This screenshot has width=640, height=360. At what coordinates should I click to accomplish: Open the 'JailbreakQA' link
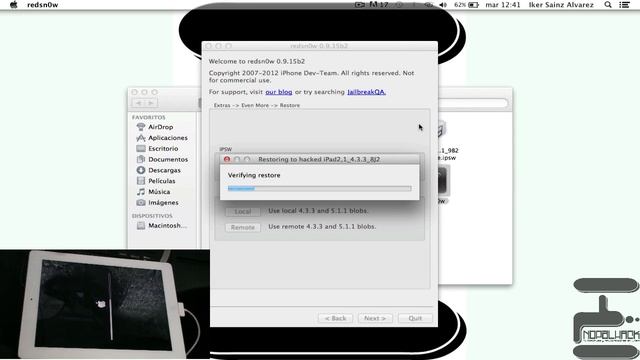[x=367, y=92]
